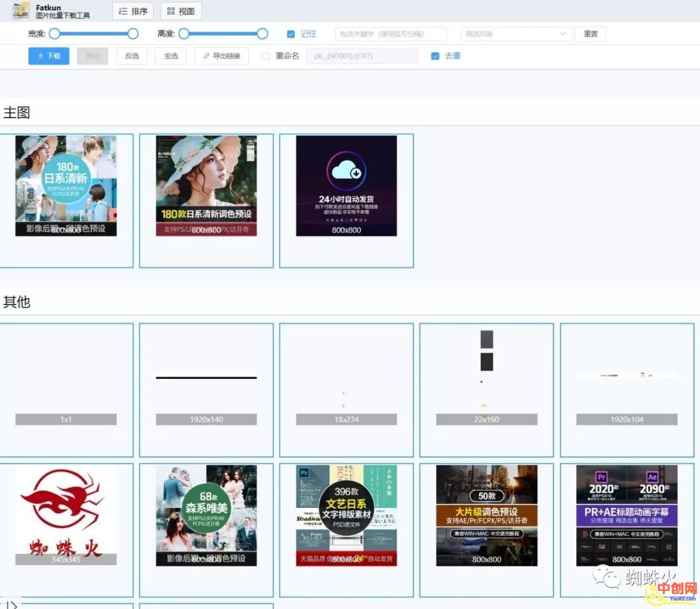This screenshot has height=609, width=700.
Task: Click the blue 下载 download button
Action: tap(49, 56)
